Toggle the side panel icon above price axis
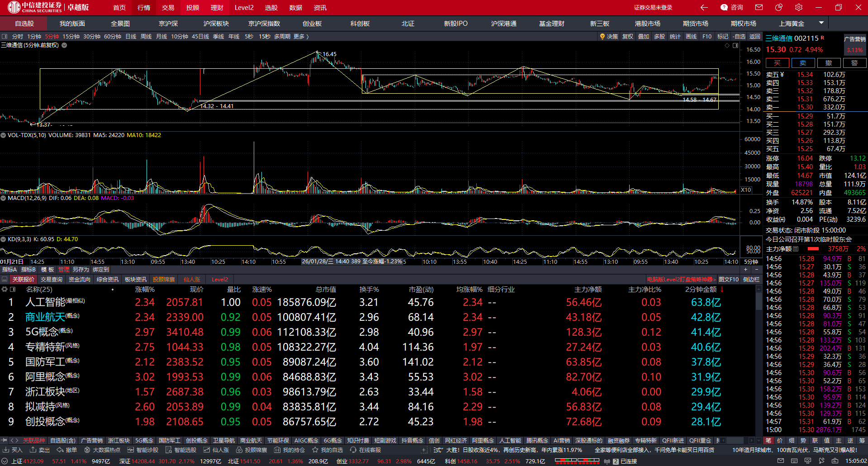Viewport: 868px width, 466px height. click(735, 45)
